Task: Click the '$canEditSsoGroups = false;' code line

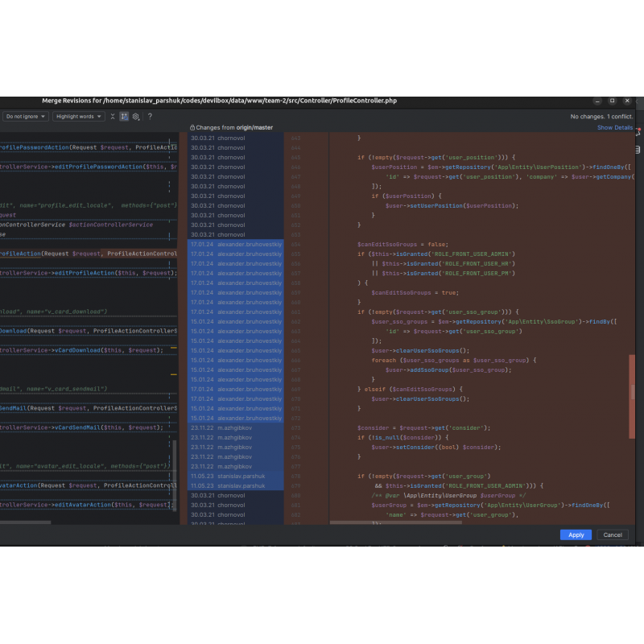Action: 402,244
